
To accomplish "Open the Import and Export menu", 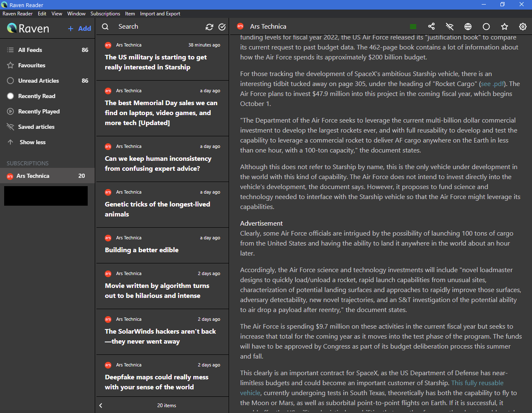I will (160, 14).
